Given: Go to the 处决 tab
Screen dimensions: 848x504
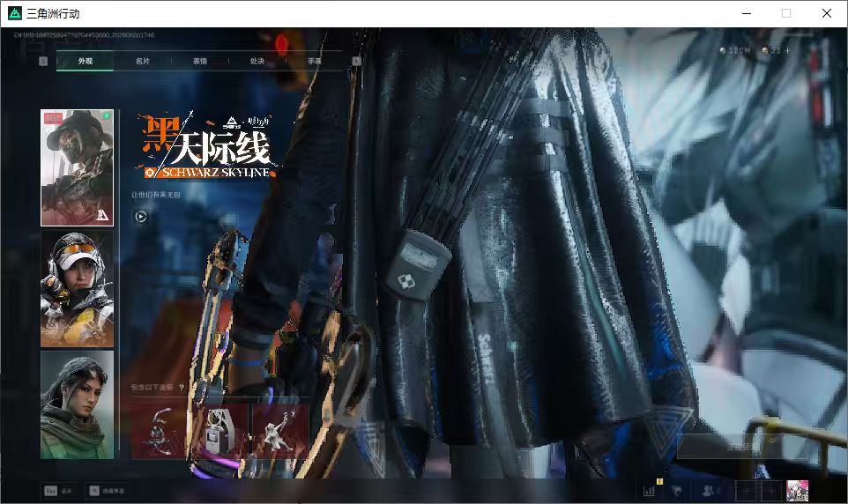Looking at the screenshot, I should [x=257, y=61].
